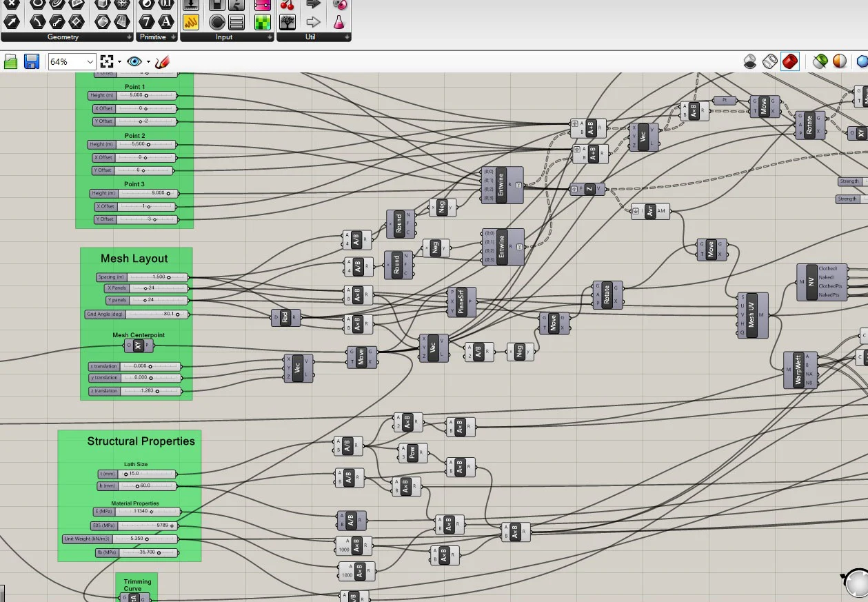Select the green Gradient input icon
Viewport: 868px width, 602px height.
pyautogui.click(x=263, y=22)
